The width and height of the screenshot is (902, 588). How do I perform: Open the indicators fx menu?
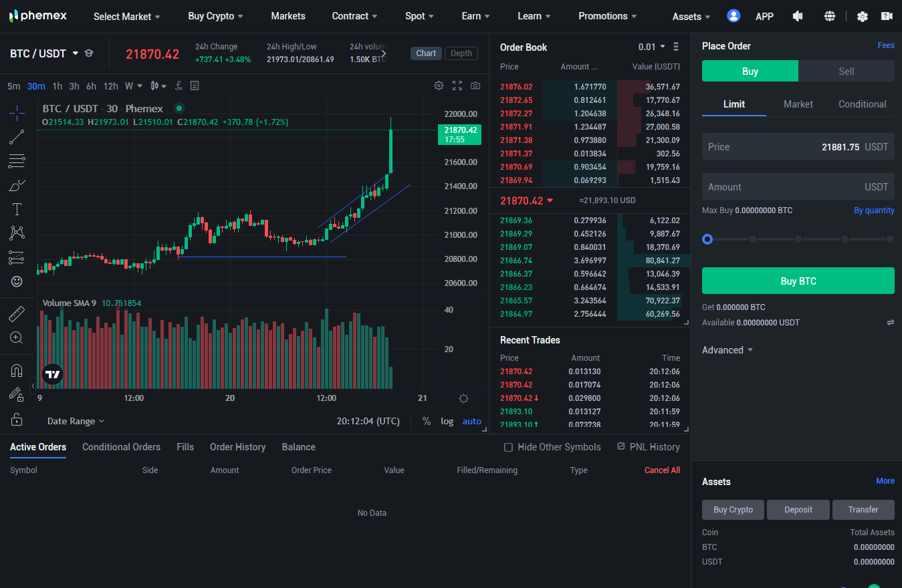click(179, 86)
